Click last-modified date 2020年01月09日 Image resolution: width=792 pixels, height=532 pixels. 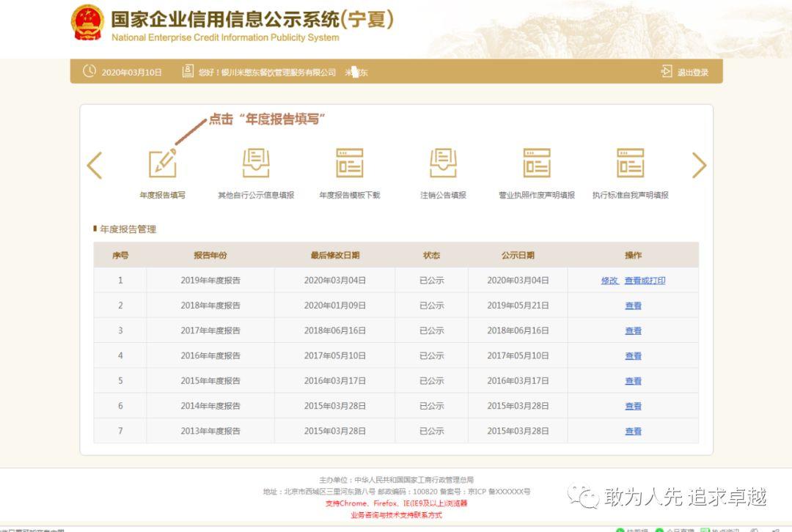pyautogui.click(x=335, y=306)
